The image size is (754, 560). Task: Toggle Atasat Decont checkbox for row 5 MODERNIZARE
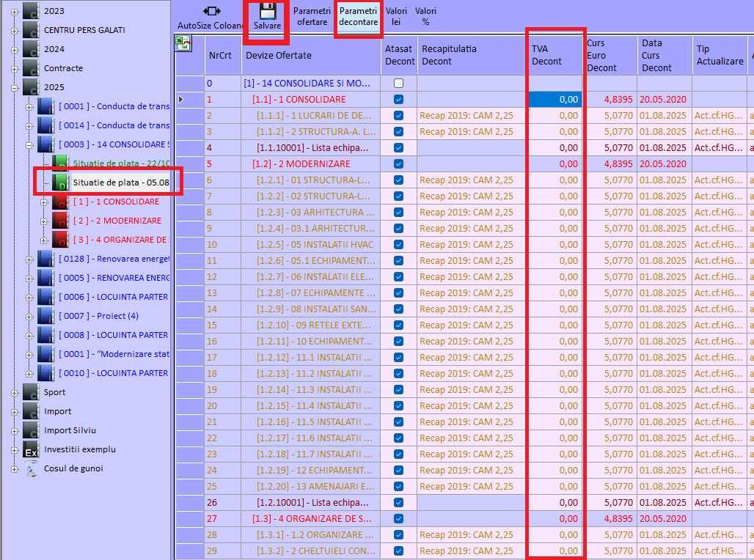(x=398, y=163)
